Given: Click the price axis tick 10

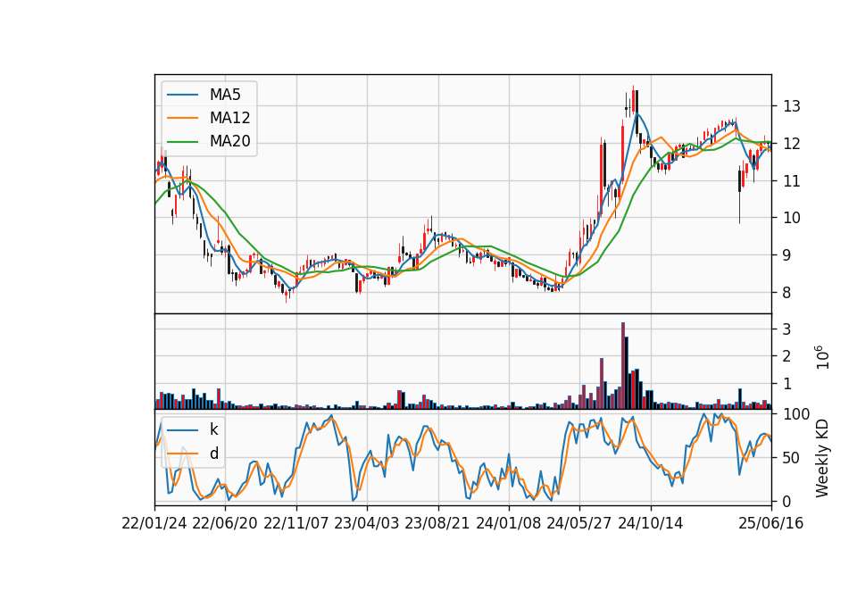Looking at the screenshot, I should pyautogui.click(x=792, y=218).
